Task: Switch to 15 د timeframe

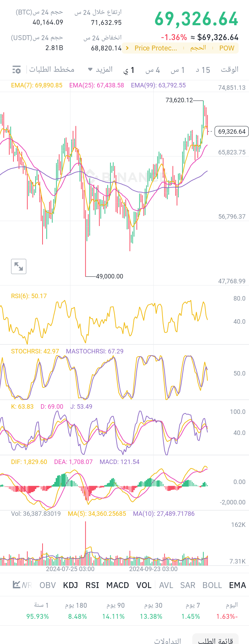Action: [x=203, y=70]
